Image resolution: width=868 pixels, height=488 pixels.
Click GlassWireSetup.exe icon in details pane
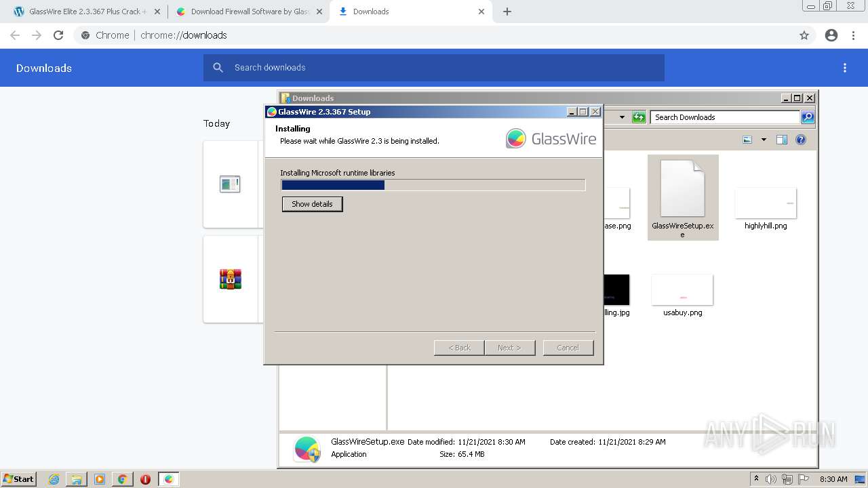point(307,449)
